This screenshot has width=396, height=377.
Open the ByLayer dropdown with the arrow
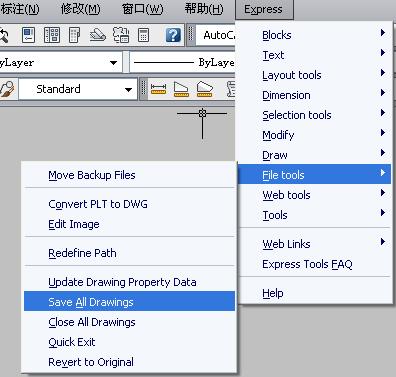113,62
